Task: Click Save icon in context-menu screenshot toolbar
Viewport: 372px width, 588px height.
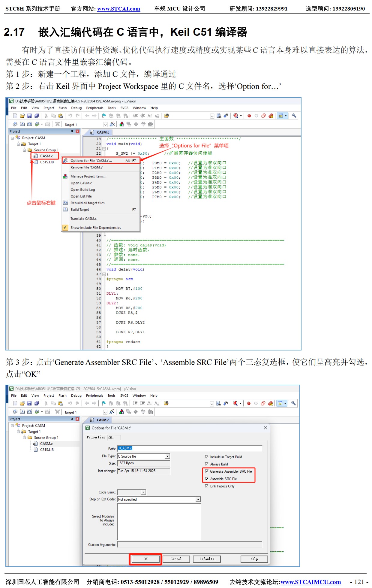Action: [x=29, y=116]
